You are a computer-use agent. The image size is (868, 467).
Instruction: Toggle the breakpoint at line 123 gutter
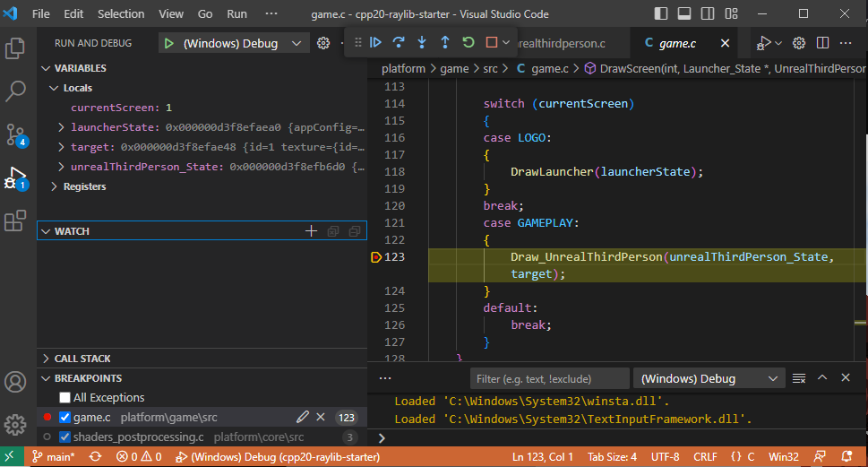tap(376, 257)
